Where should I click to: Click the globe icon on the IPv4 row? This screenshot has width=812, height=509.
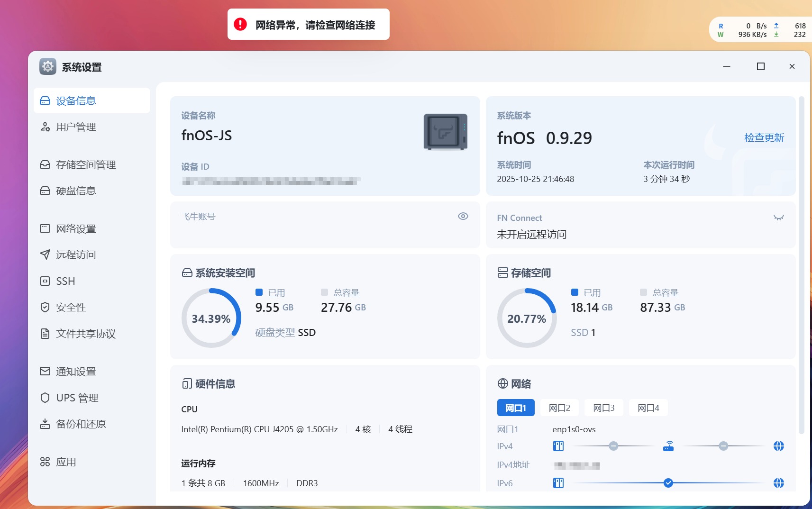click(x=778, y=445)
